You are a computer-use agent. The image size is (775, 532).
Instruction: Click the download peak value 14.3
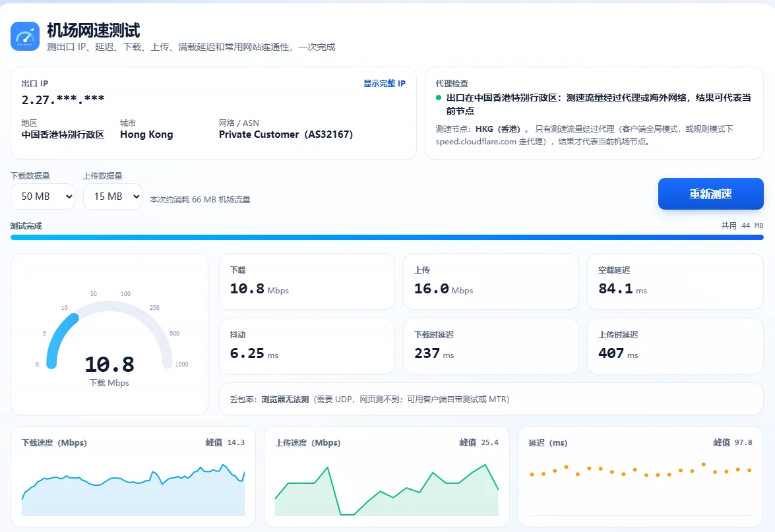[235, 442]
